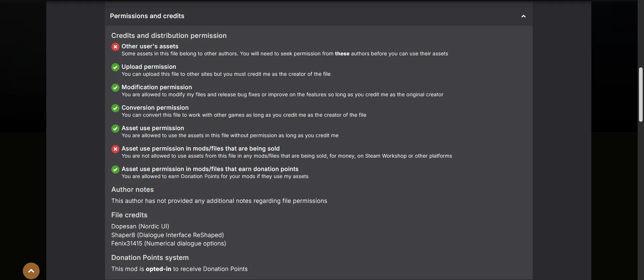This screenshot has width=644, height=280.
Task: Click green check icon beside Modification permission
Action: (x=115, y=88)
